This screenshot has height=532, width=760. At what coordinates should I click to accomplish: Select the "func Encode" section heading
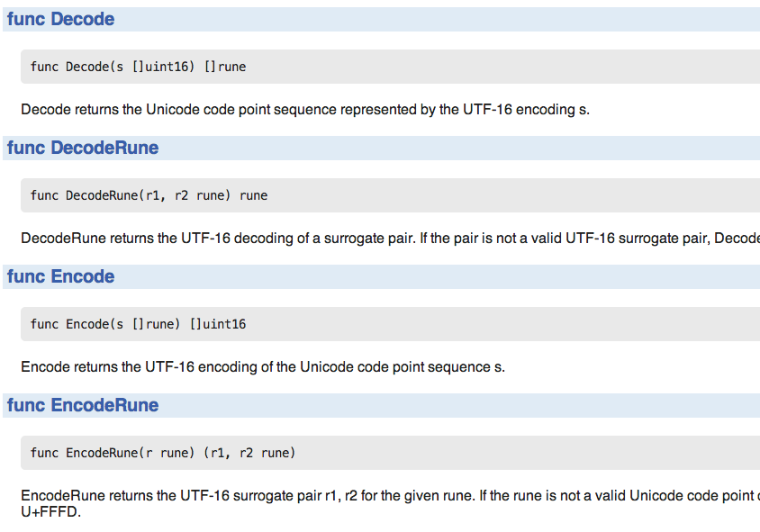(x=60, y=276)
